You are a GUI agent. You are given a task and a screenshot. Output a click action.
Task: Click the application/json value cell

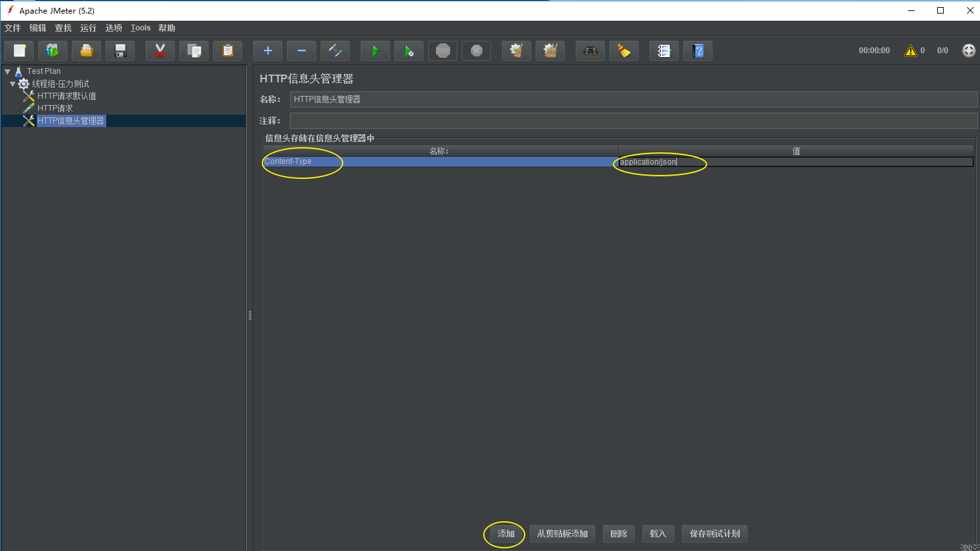pos(796,162)
